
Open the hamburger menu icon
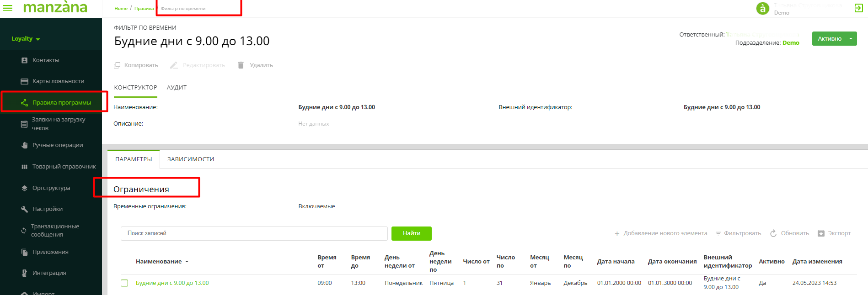point(8,8)
